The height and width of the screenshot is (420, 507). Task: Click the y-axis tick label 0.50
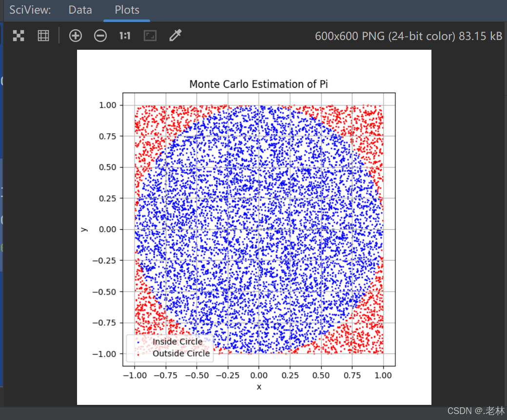(107, 167)
